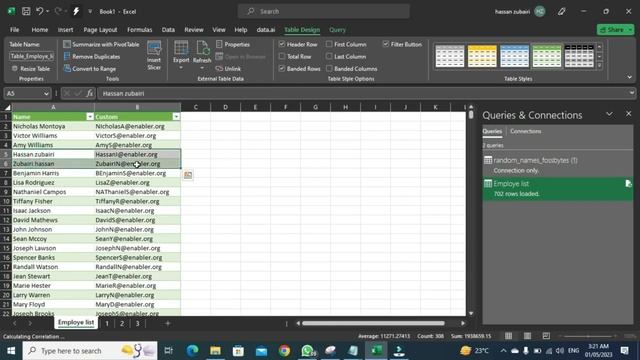Image resolution: width=640 pixels, height=360 pixels.
Task: Collapse the ribbon with the chevron
Action: coord(629,77)
